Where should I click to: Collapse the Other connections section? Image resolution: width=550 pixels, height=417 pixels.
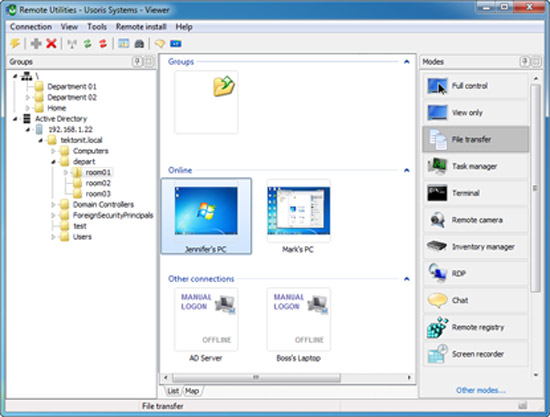click(407, 279)
